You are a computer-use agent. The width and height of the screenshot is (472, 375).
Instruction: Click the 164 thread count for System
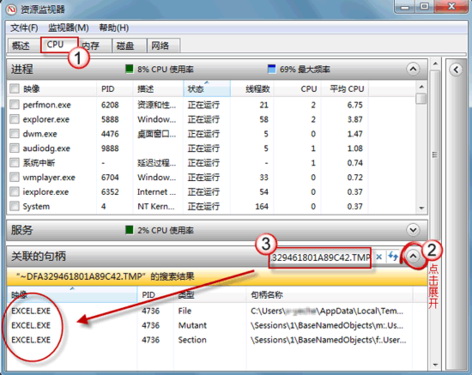coord(262,206)
